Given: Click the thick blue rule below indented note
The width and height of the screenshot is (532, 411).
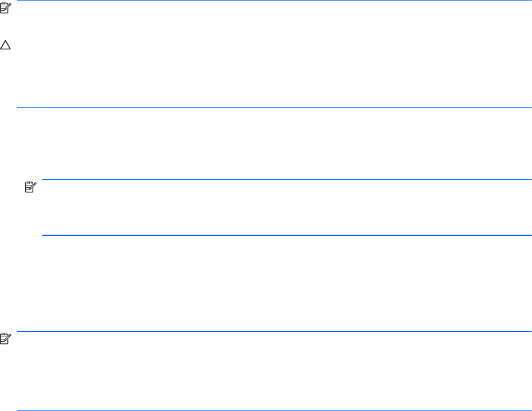Looking at the screenshot, I should pos(287,235).
